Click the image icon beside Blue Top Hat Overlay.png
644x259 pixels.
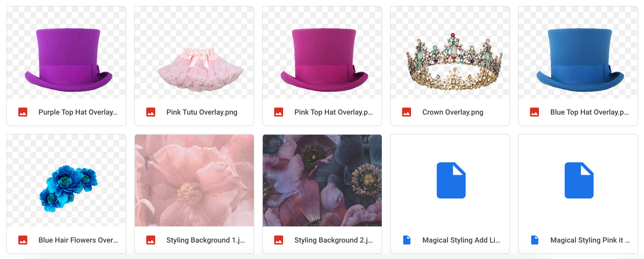(x=535, y=112)
